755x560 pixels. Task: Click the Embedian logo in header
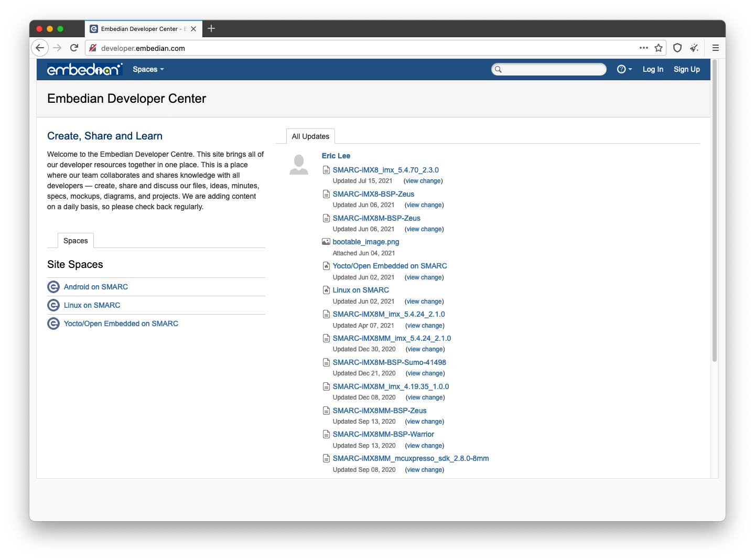[85, 69]
